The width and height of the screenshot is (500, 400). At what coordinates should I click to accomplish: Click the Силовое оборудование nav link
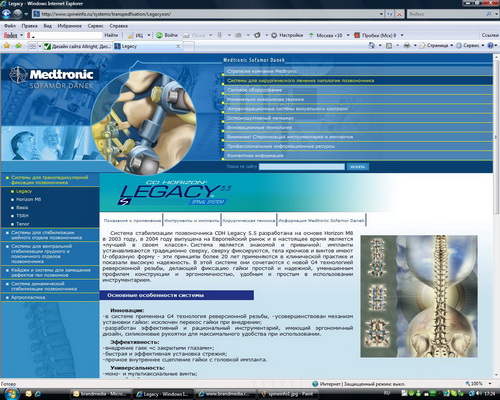[254, 90]
